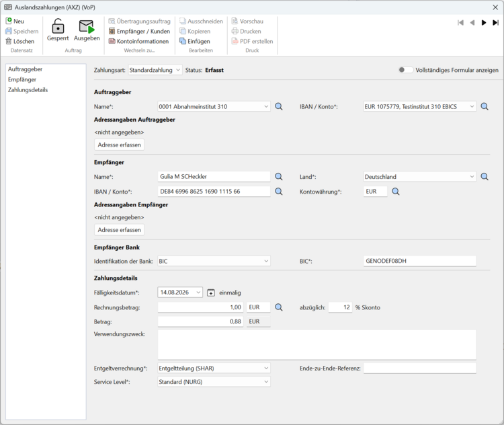Image resolution: width=504 pixels, height=425 pixels.
Task: Click the Gesperrt padlock icon
Action: [58, 26]
